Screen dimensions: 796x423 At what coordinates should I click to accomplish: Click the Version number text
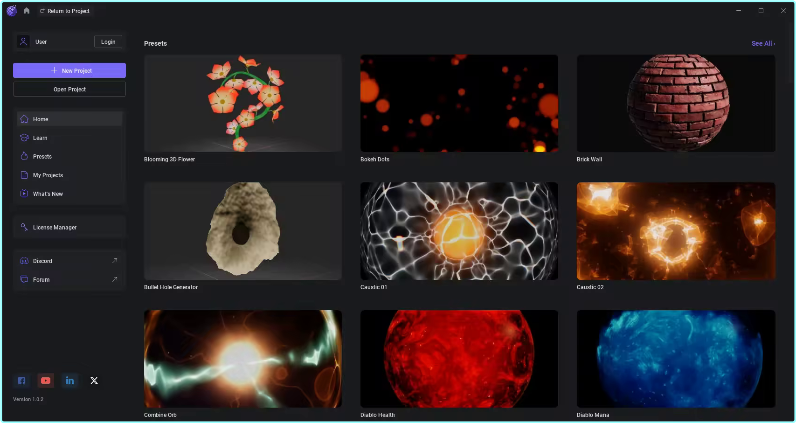(28, 399)
